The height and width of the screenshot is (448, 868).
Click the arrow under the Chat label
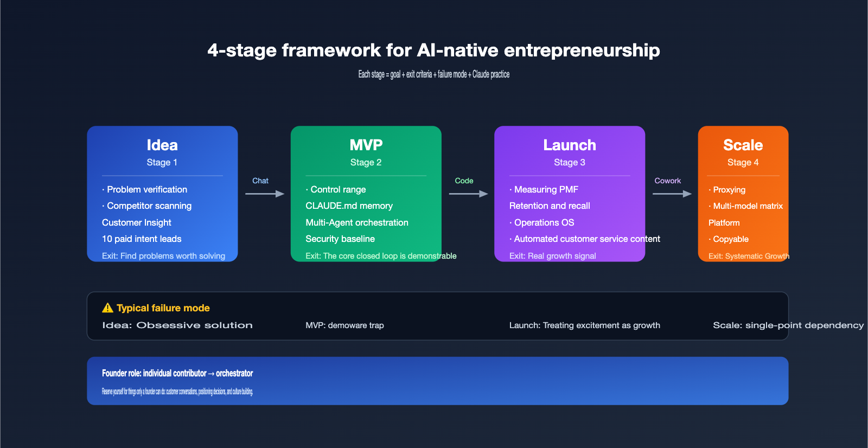pyautogui.click(x=265, y=194)
